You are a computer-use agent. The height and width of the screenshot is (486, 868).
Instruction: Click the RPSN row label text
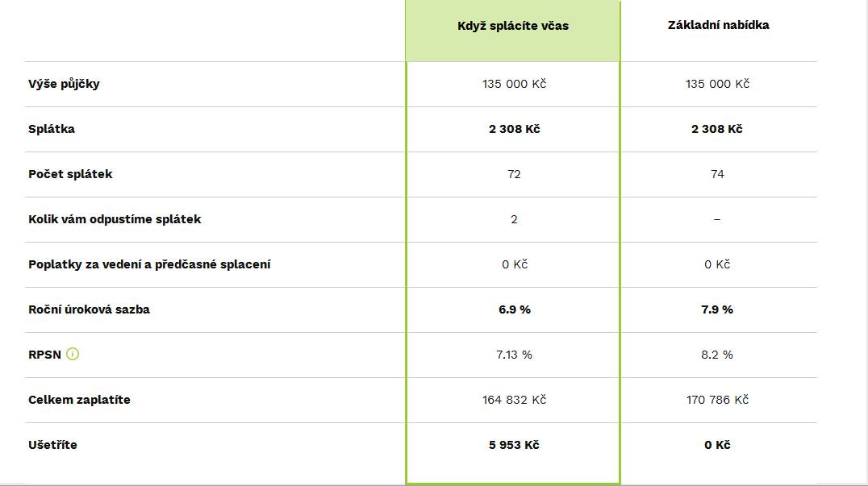[x=45, y=355]
